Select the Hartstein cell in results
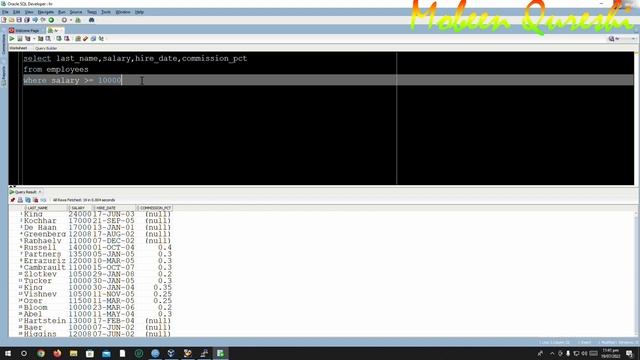 coord(45,321)
